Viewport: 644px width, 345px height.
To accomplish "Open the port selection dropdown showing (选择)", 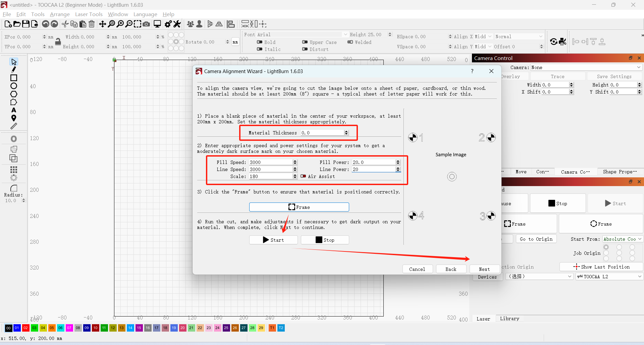I will [539, 276].
